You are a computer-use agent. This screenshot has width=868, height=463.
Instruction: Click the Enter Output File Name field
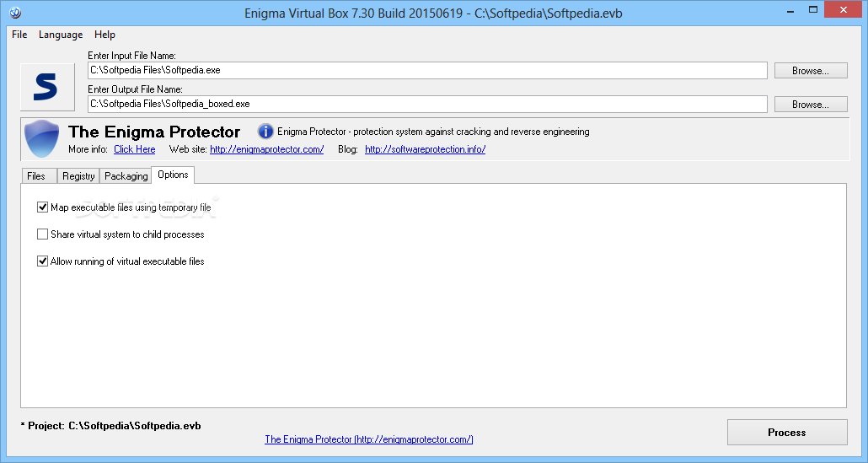point(427,104)
